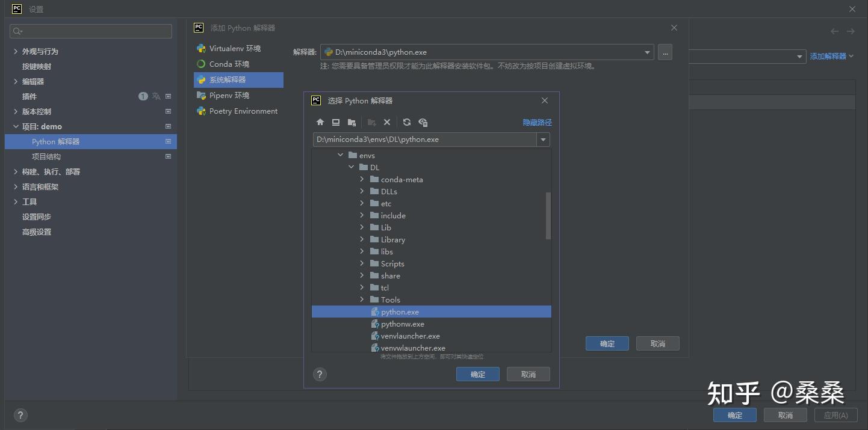
Task: Click 取消 in 添加 Python 解释器 dialog
Action: [x=658, y=343]
